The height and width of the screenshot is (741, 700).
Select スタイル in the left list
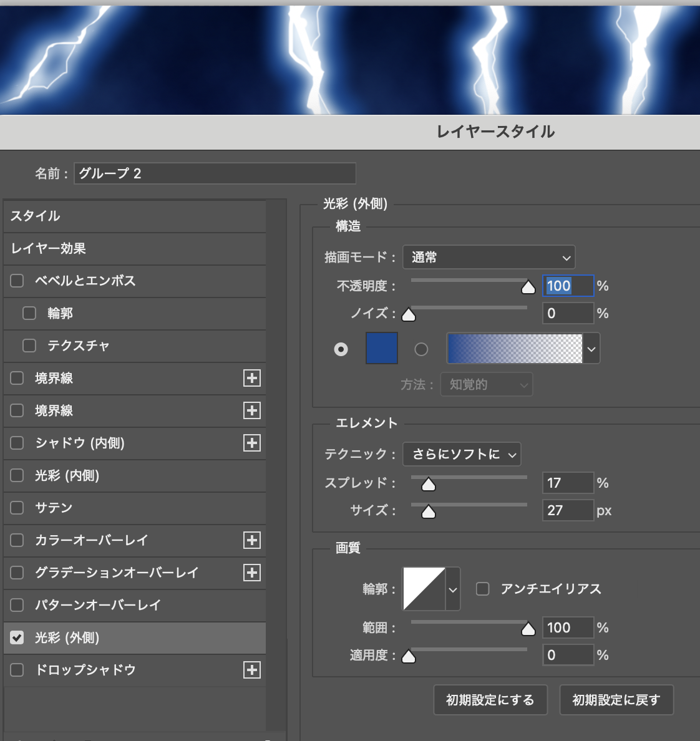click(x=135, y=216)
